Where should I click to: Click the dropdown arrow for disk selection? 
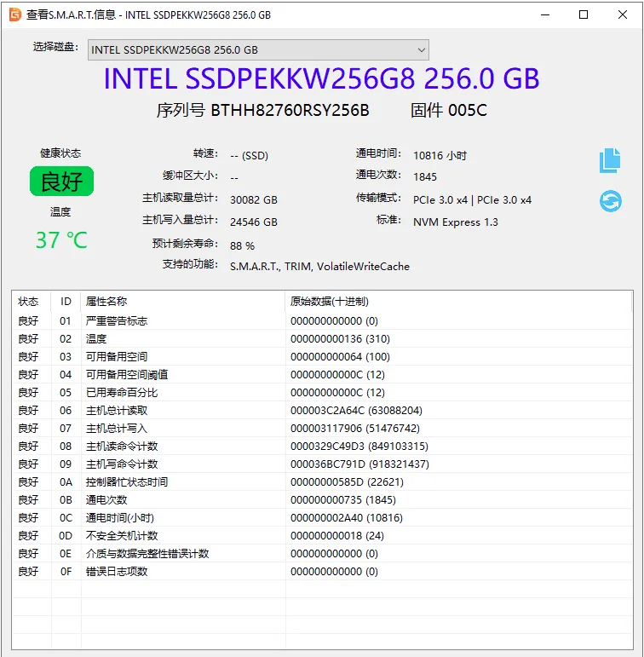coord(421,50)
